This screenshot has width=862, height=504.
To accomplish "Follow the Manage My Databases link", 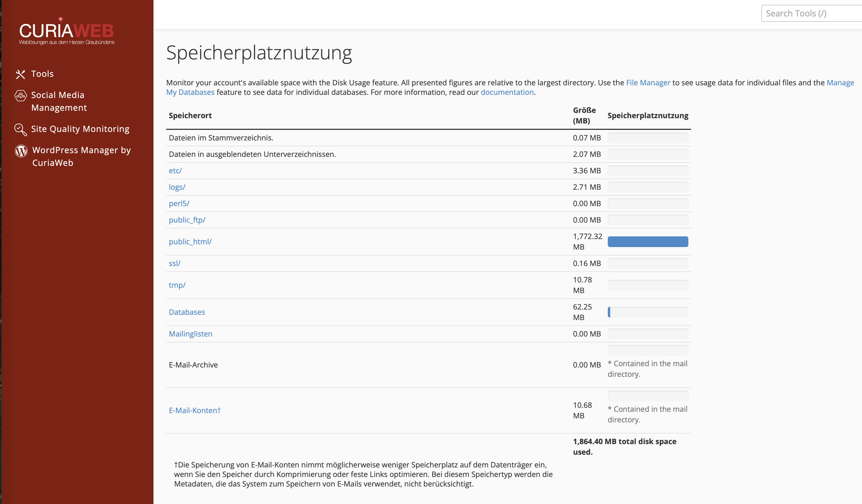I will [841, 83].
